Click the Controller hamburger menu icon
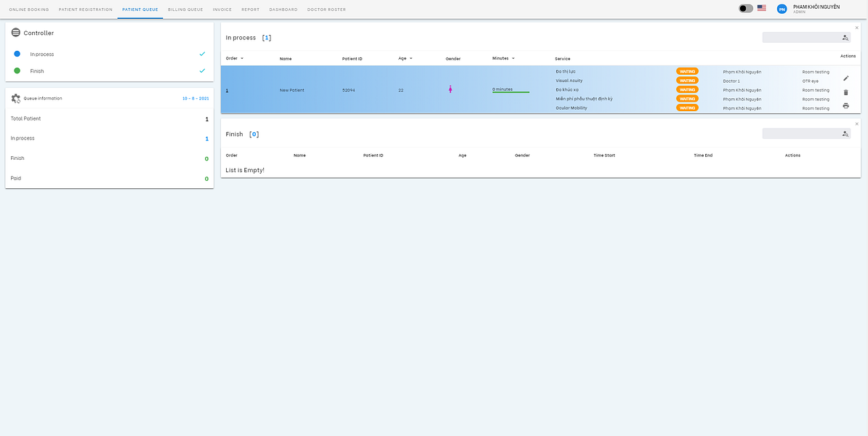 pos(15,33)
